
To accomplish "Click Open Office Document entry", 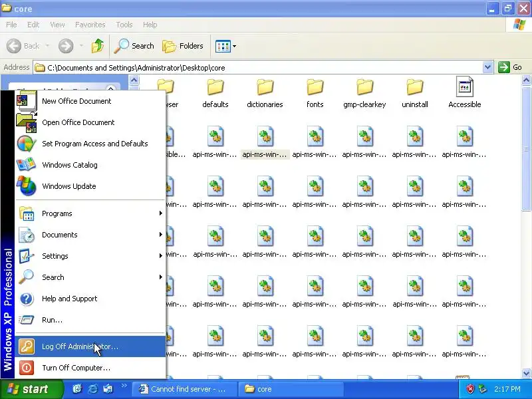I will coord(90,122).
